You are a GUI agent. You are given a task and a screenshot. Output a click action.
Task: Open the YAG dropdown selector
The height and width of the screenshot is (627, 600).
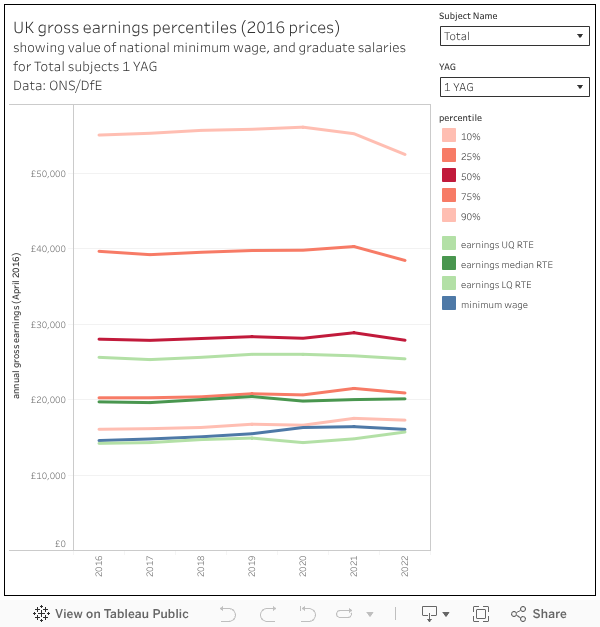point(515,87)
